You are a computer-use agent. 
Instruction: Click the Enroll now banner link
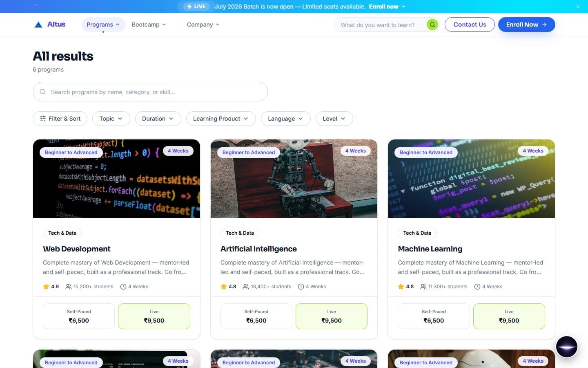pos(387,7)
